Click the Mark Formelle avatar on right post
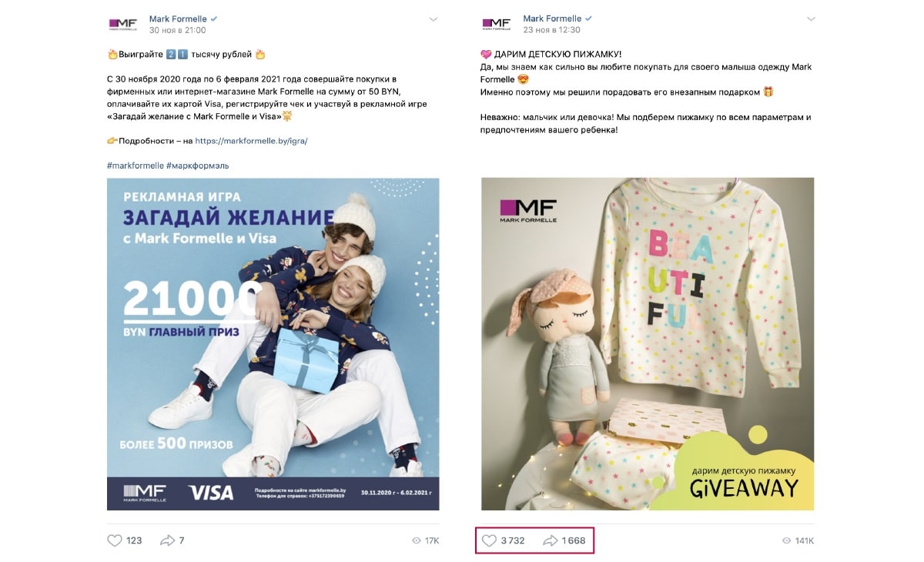 tap(497, 24)
